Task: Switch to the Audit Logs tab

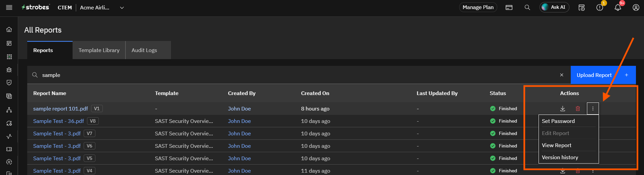Action: pos(148,50)
